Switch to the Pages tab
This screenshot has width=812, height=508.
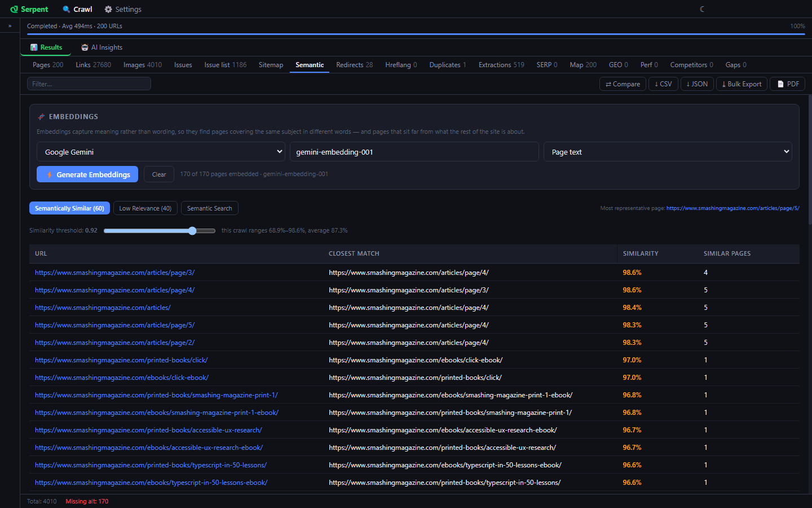point(48,65)
